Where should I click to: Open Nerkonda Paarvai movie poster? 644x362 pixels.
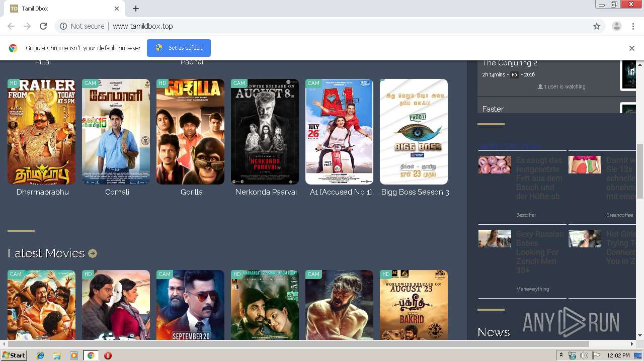(x=265, y=132)
